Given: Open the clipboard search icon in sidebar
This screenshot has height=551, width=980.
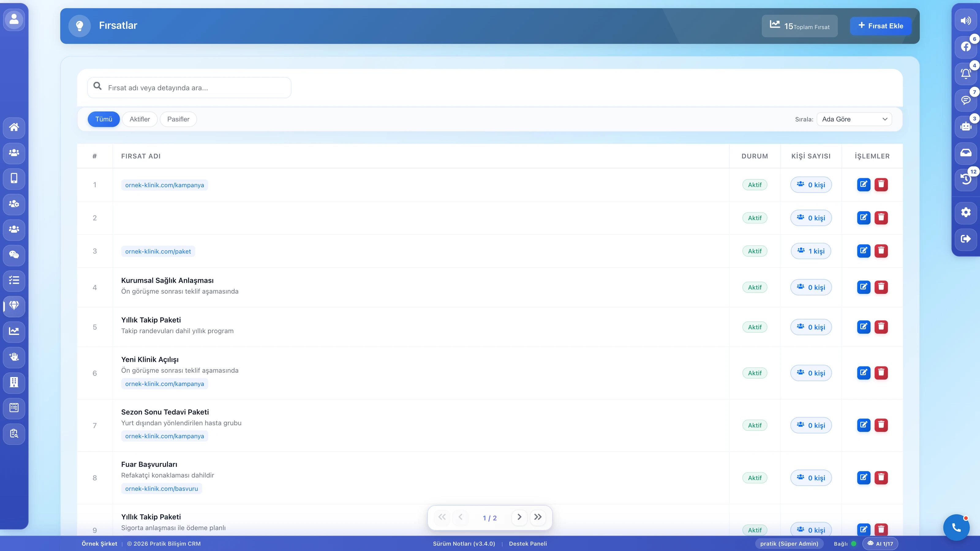Looking at the screenshot, I should click(14, 433).
